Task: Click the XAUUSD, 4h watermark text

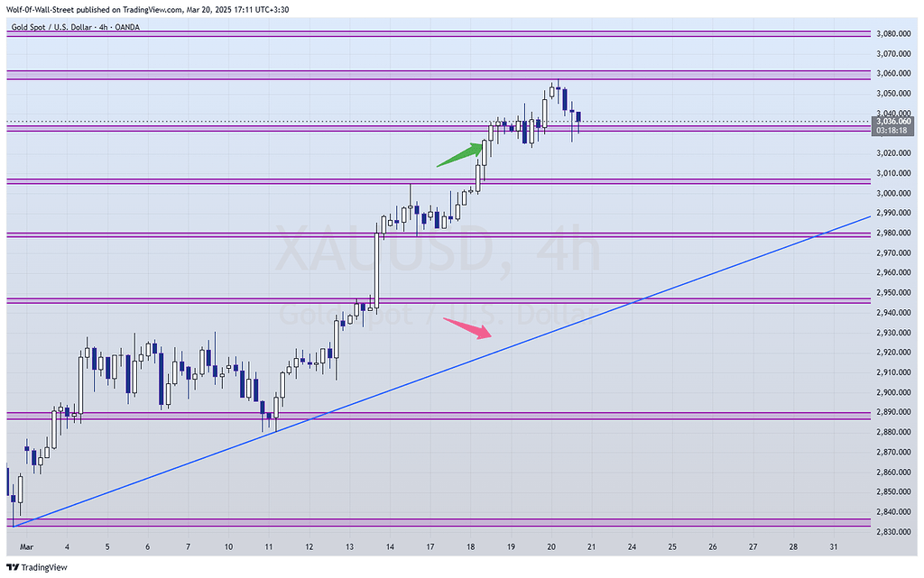Action: [x=438, y=252]
